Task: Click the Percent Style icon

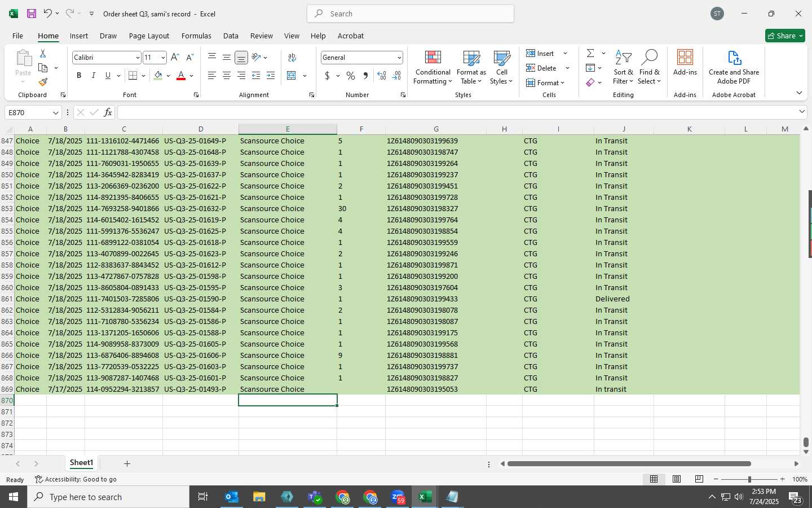Action: coord(351,76)
